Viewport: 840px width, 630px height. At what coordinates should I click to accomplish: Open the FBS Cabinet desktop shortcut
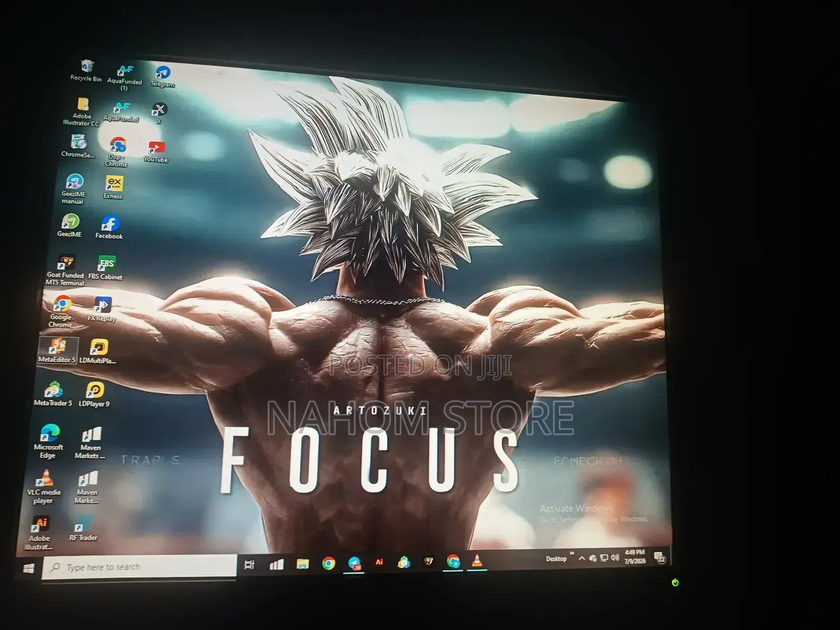coord(106,268)
